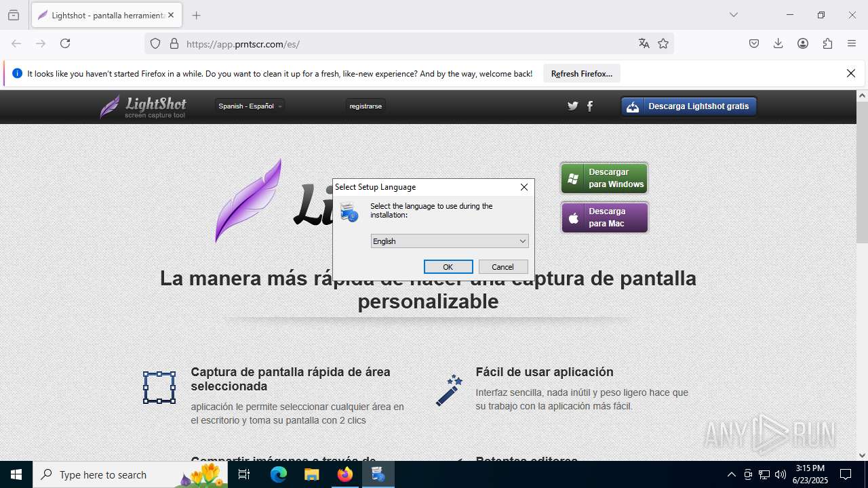
Task: Open Firefox account menu
Action: click(803, 43)
